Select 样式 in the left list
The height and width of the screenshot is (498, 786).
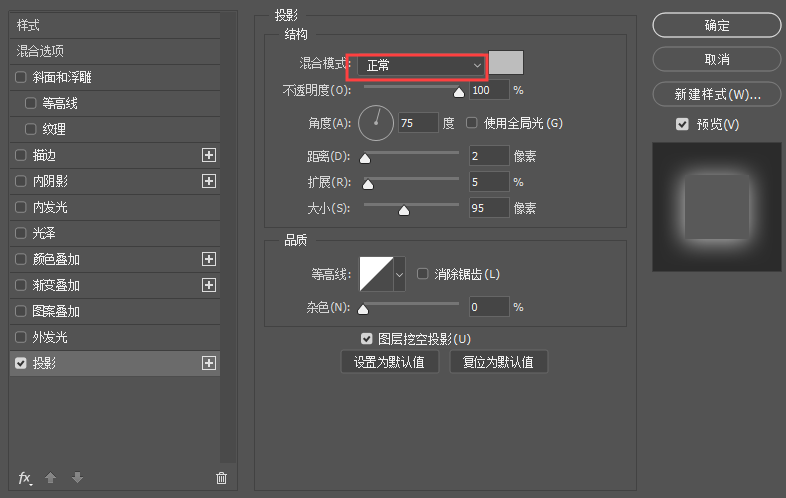[115, 25]
